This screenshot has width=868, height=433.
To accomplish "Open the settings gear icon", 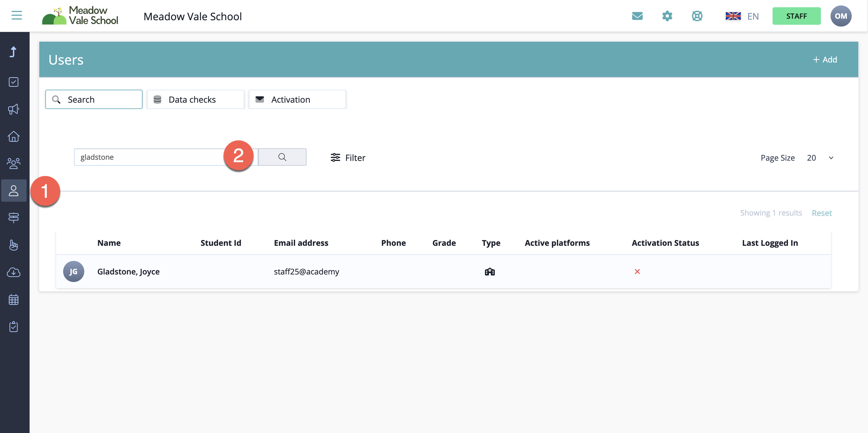I will click(667, 16).
